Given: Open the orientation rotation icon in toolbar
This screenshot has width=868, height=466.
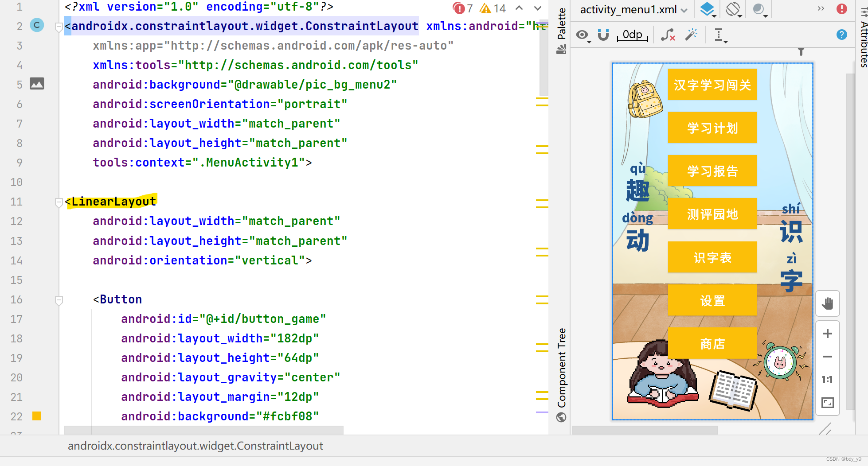Looking at the screenshot, I should (x=733, y=9).
